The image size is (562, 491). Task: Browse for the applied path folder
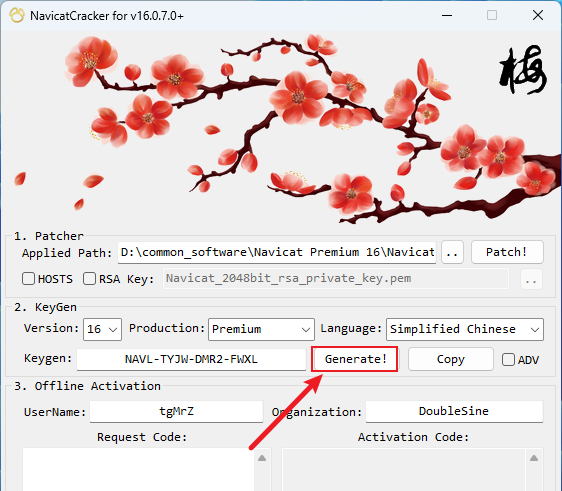click(452, 252)
